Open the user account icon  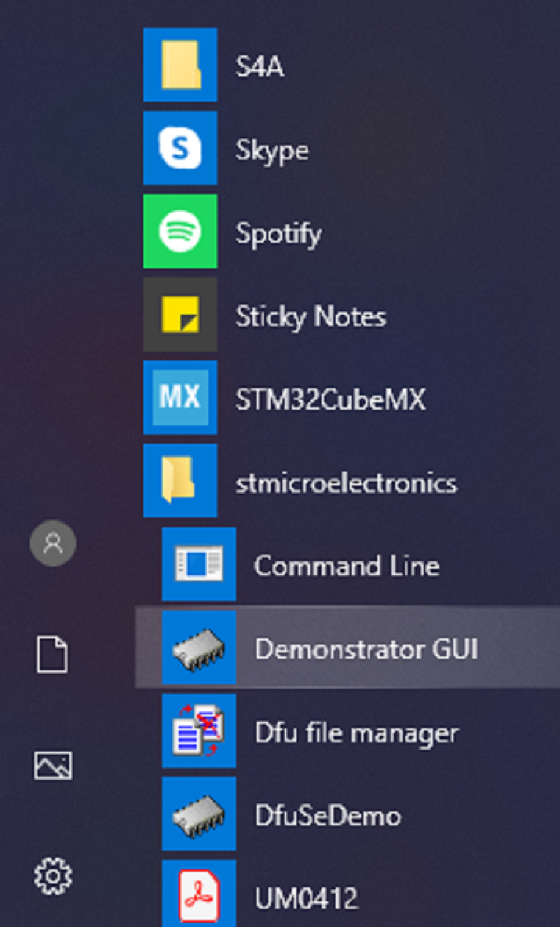coord(53,543)
